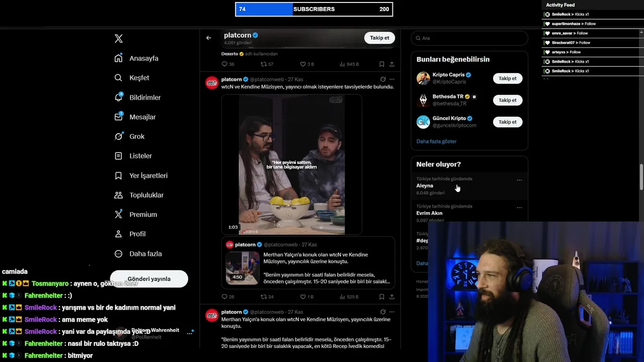Repost the post with 24 reposts

[x=267, y=297]
